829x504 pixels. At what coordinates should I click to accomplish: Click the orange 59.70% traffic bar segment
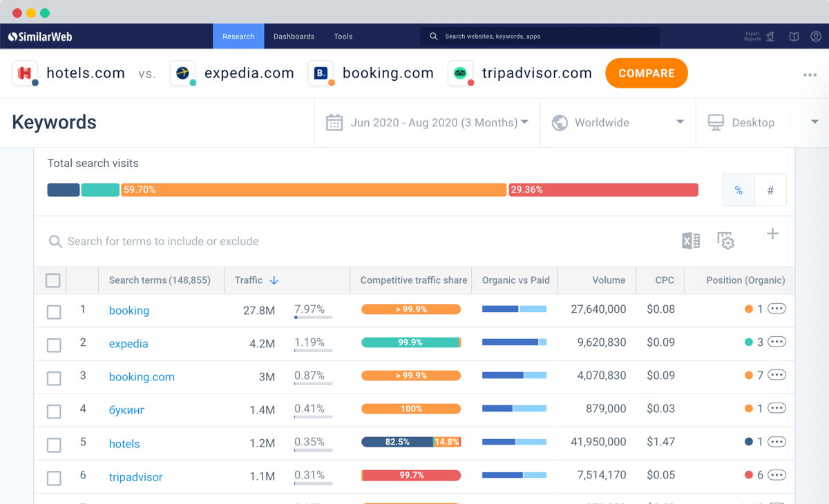click(x=314, y=190)
